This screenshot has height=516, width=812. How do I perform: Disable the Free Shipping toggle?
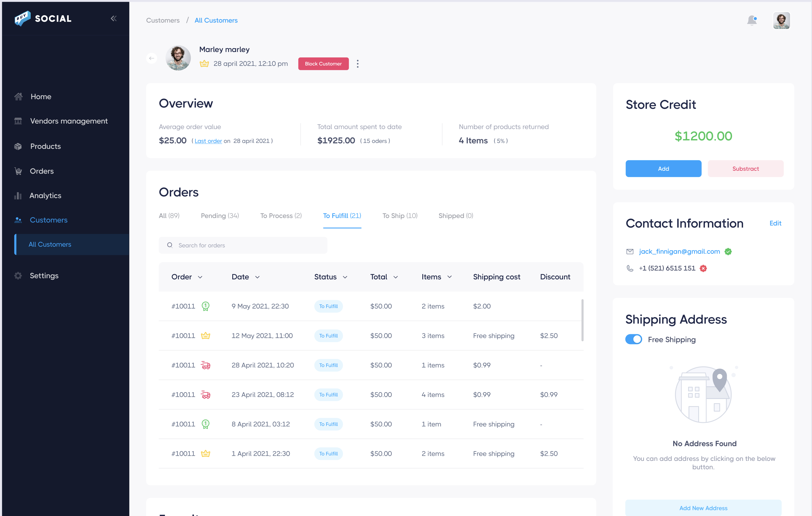(633, 339)
